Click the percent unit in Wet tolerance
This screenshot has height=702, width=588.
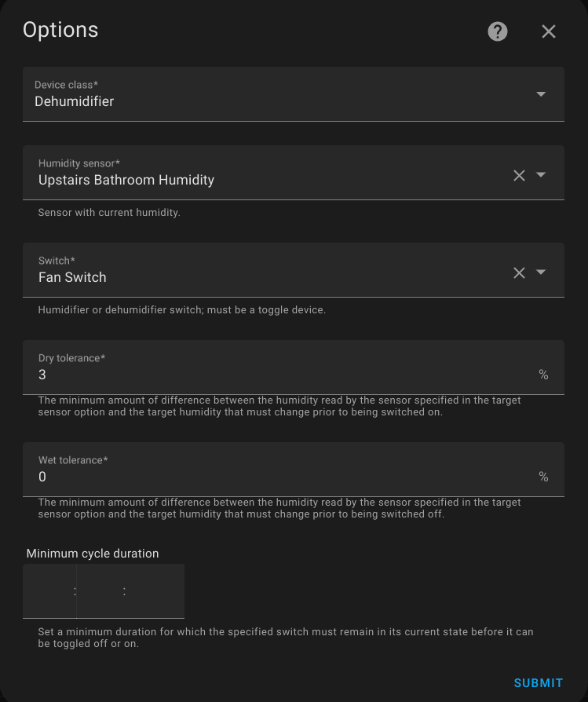pyautogui.click(x=543, y=477)
